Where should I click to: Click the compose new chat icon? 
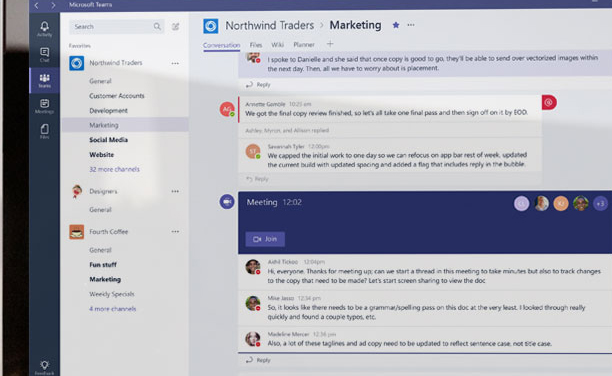point(176,27)
